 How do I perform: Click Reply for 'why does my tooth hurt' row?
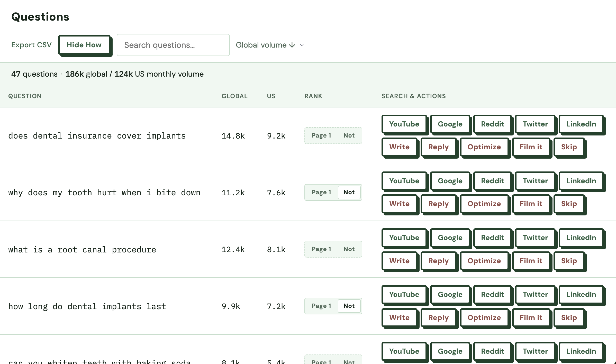438,204
